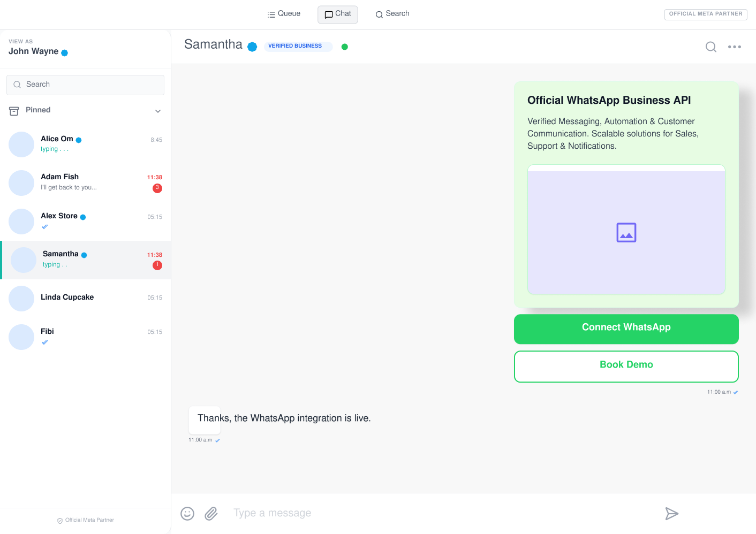Viewport: 756px width, 534px height.
Task: Click Official Meta Partner footer text
Action: click(89, 520)
